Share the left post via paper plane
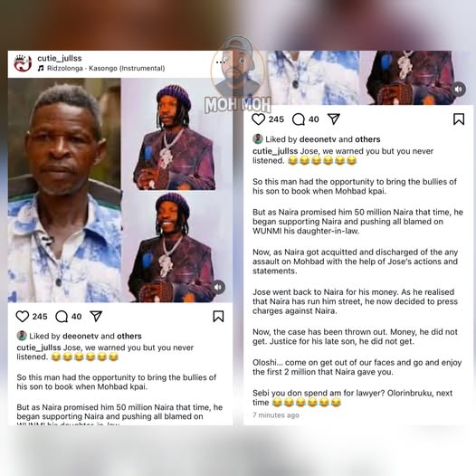 [x=96, y=317]
